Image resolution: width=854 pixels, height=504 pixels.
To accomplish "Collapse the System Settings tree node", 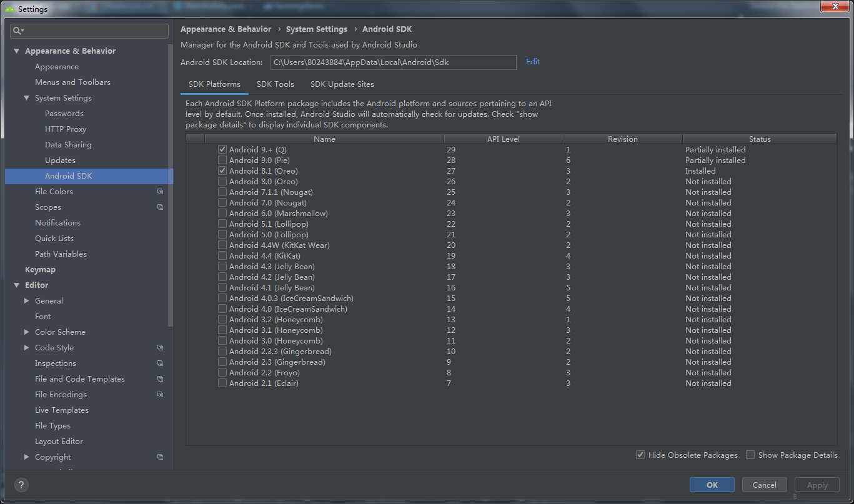I will [x=27, y=98].
